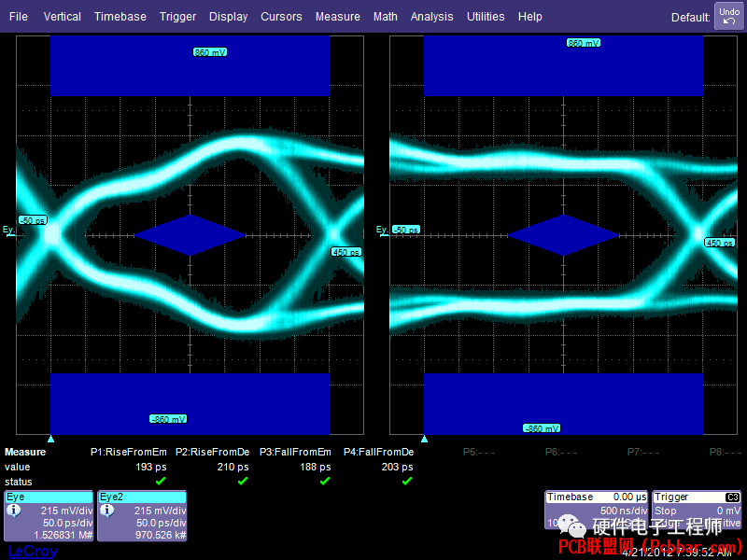Viewport: 747px width, 560px height.
Task: Open the Timebase menu
Action: (x=120, y=17)
